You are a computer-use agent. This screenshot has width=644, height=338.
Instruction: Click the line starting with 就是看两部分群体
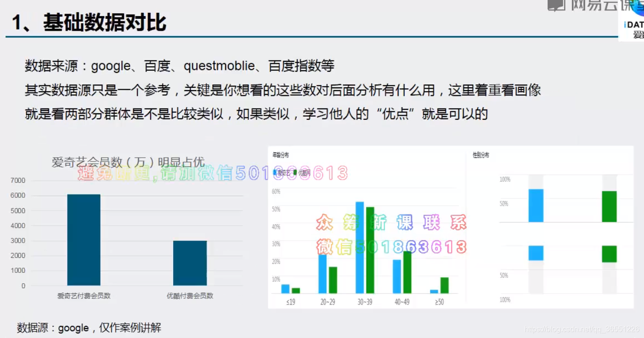(x=256, y=114)
